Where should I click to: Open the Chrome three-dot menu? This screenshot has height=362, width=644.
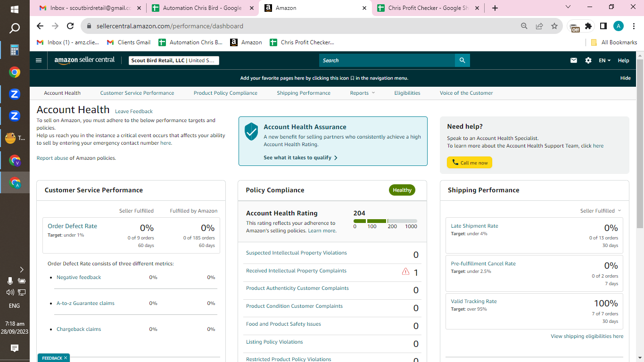click(x=634, y=26)
